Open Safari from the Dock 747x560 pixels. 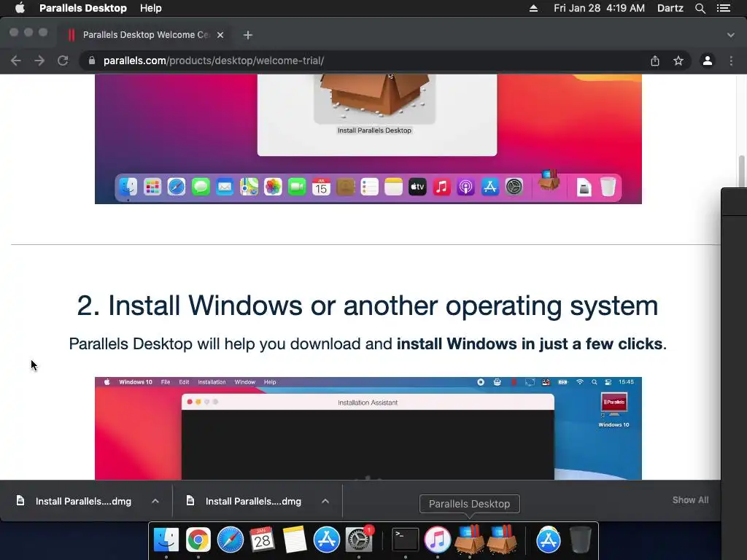230,540
